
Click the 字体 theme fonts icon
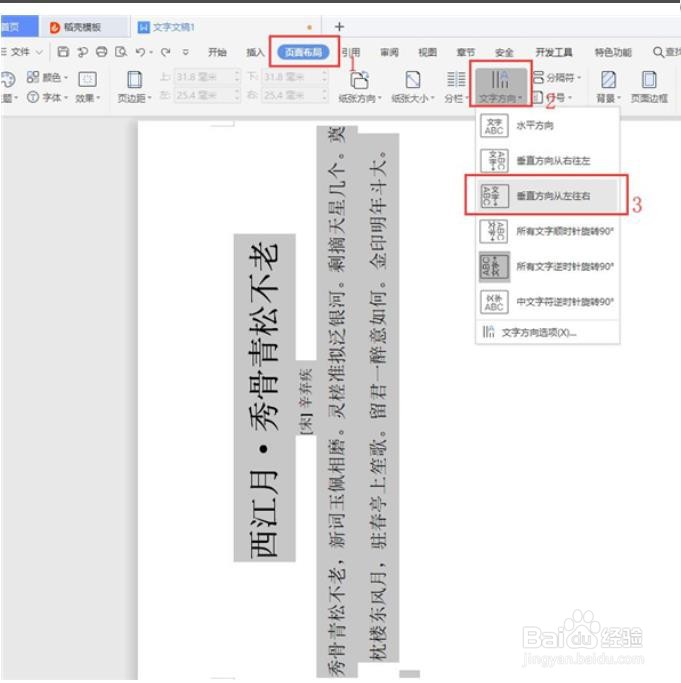(x=33, y=97)
